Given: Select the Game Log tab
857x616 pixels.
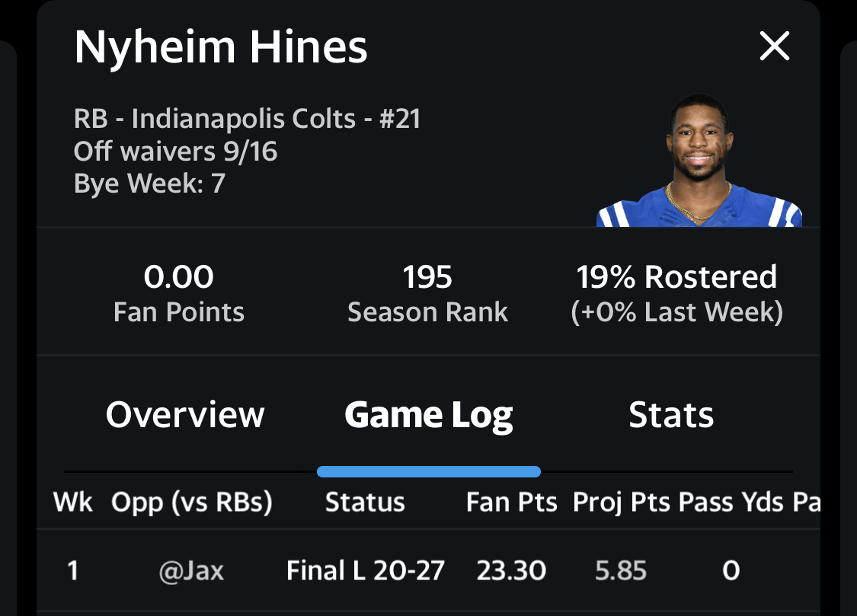Looking at the screenshot, I should click(428, 415).
